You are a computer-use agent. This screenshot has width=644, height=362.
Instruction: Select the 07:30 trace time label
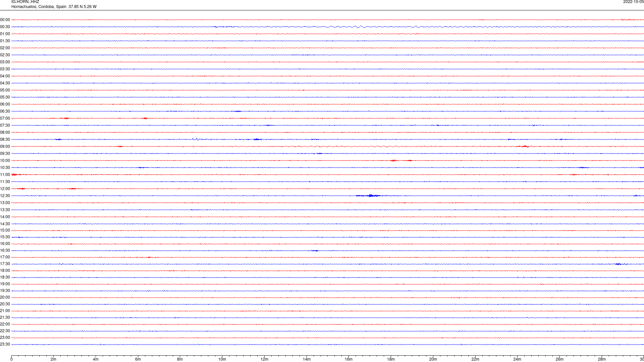(5, 125)
